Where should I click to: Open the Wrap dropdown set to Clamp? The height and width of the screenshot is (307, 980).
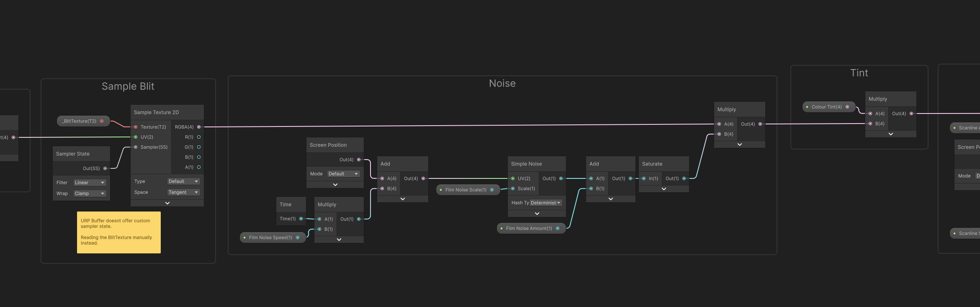(90, 193)
